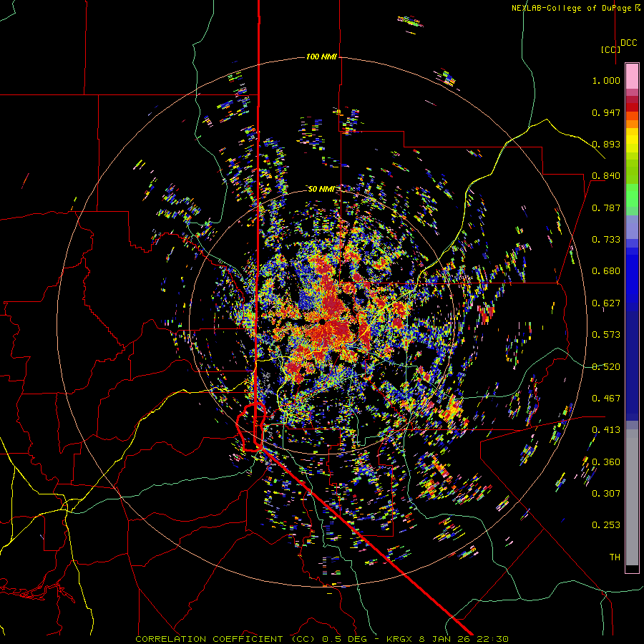
Task: Click the 0.893 color scale label
Action: coord(606,144)
